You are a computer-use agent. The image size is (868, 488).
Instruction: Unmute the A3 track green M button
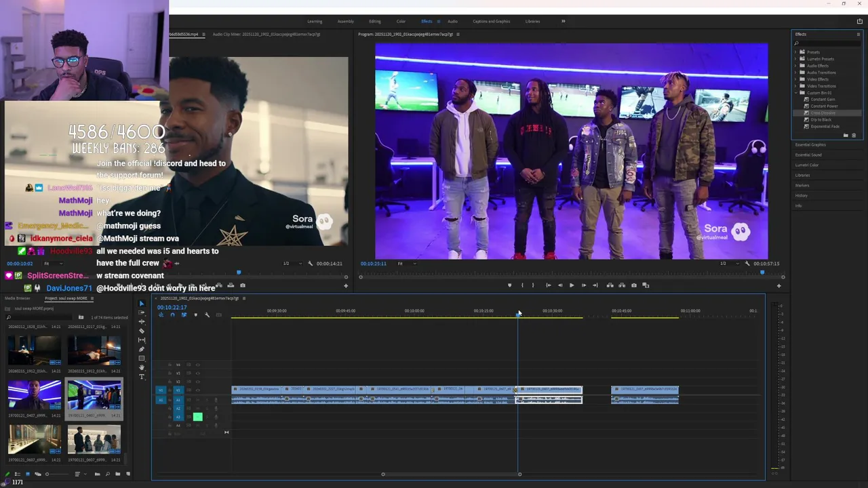tap(197, 417)
